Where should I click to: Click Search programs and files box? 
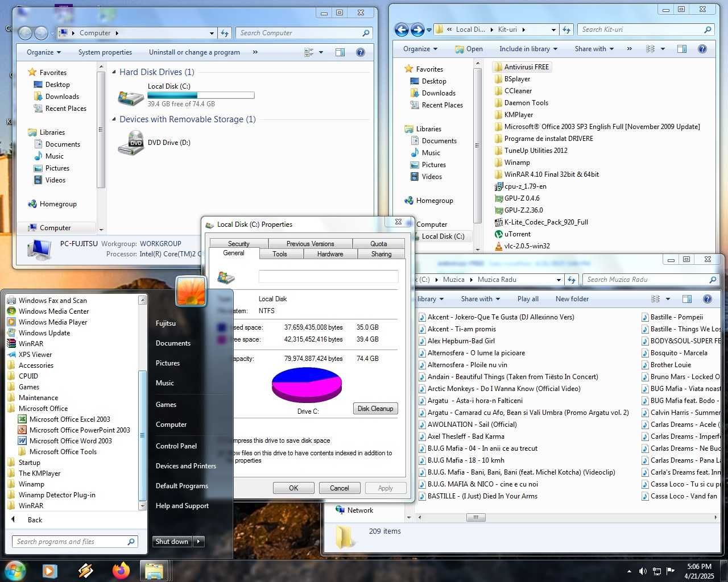click(x=75, y=542)
